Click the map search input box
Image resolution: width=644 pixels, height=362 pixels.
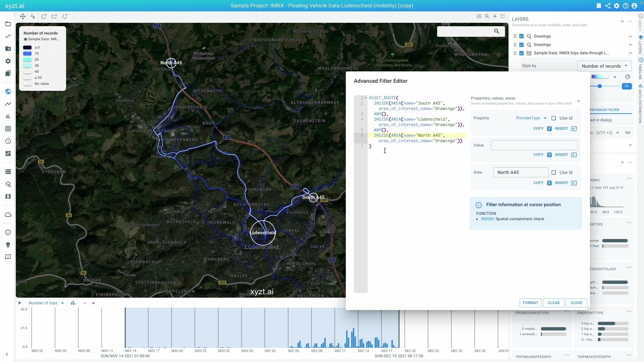(x=466, y=31)
